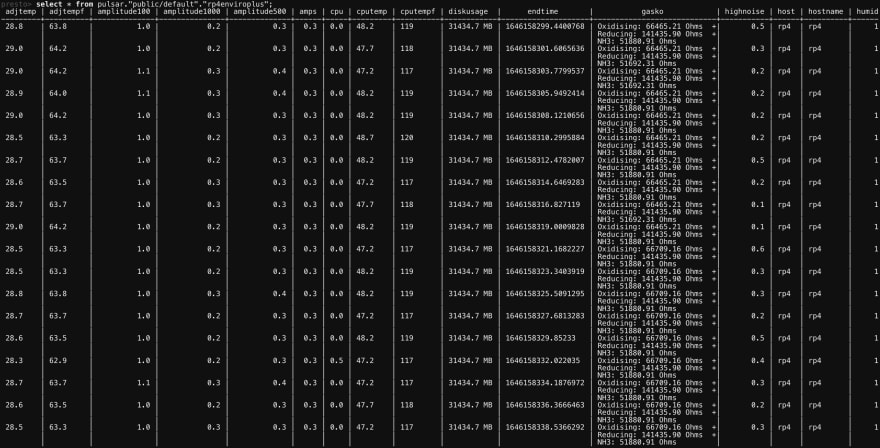Screen dimensions: 880x448
Task: Select endtime value 1646158325.5091295
Action: pos(545,294)
